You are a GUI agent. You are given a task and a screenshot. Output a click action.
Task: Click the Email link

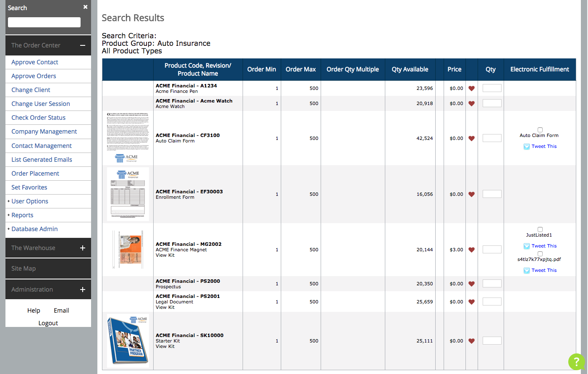click(x=61, y=311)
